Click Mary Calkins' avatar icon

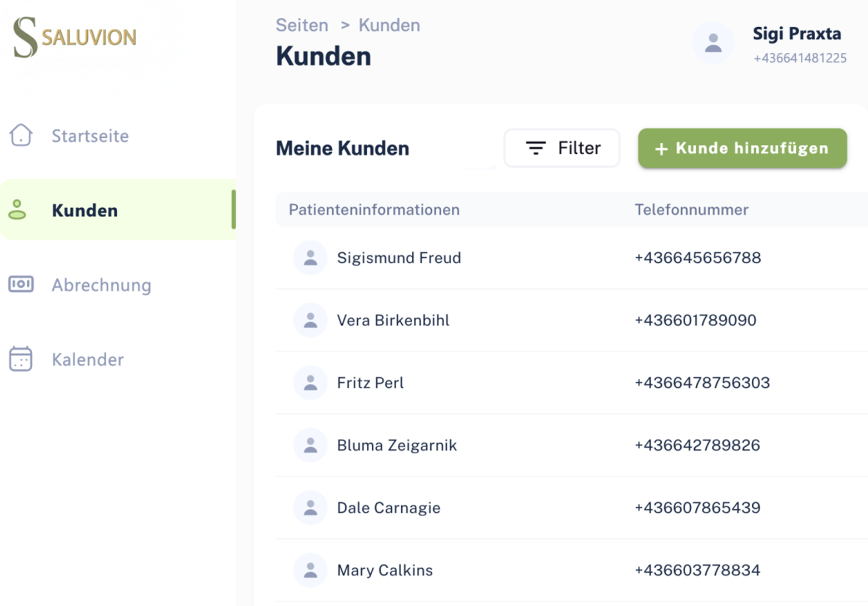pos(310,570)
